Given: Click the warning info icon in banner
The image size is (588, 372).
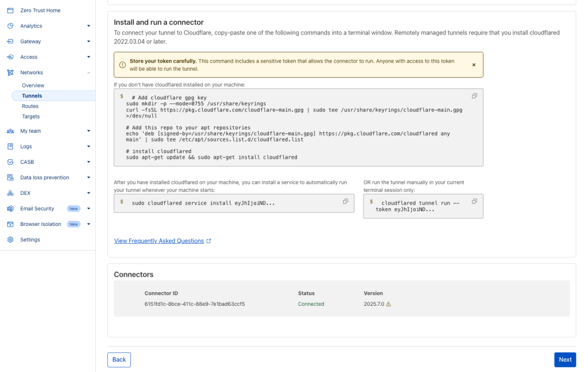Looking at the screenshot, I should [x=122, y=65].
